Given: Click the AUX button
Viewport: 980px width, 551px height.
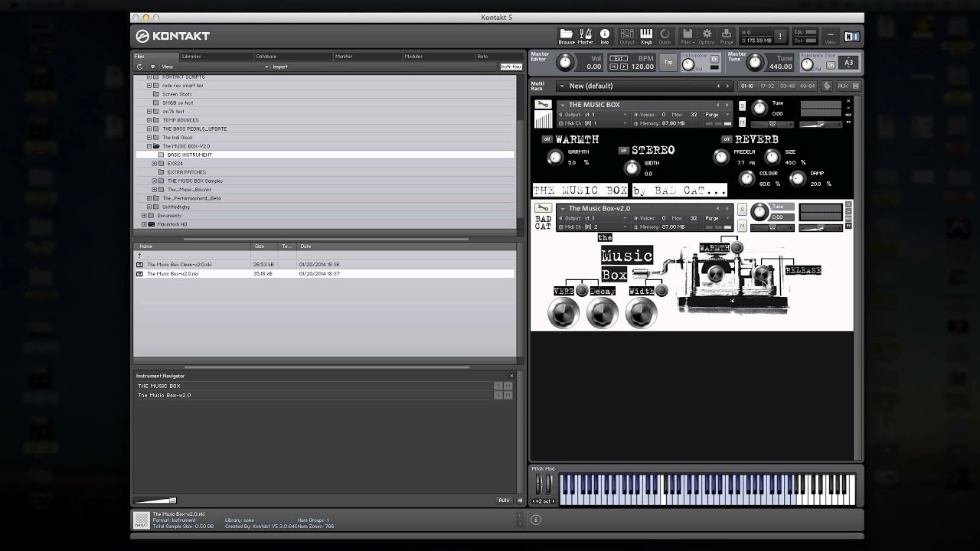Looking at the screenshot, I should 843,86.
